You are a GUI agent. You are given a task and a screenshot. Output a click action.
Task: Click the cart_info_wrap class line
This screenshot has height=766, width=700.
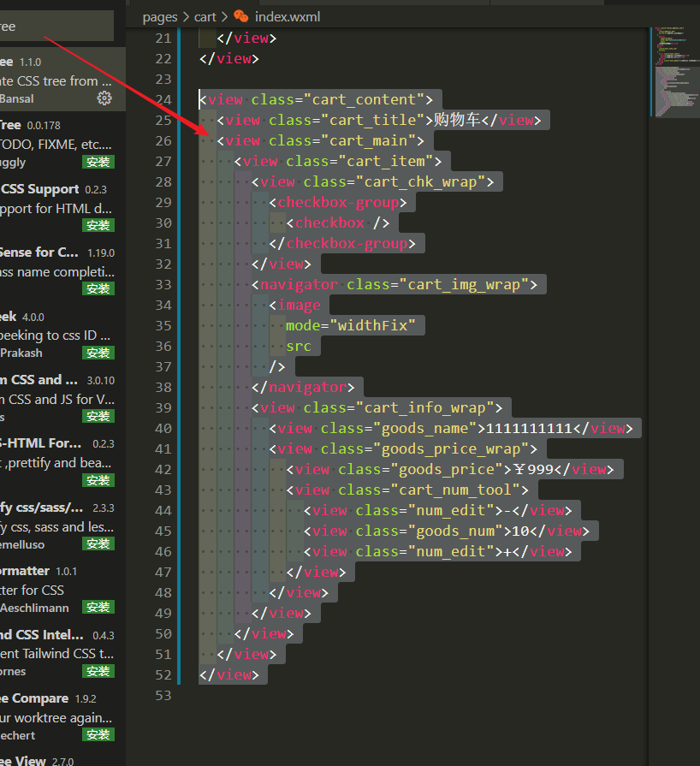coord(377,407)
